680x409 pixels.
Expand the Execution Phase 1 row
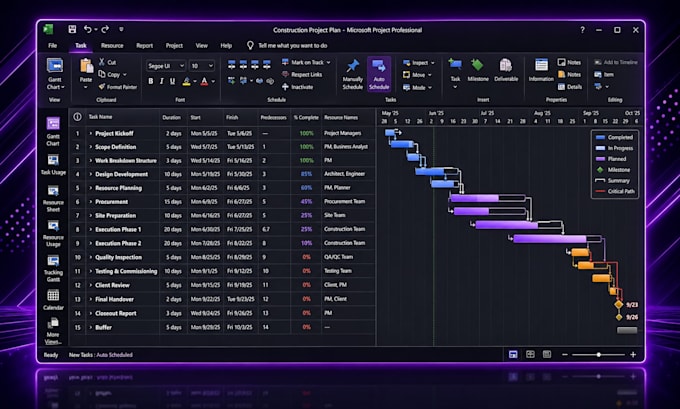click(90, 229)
